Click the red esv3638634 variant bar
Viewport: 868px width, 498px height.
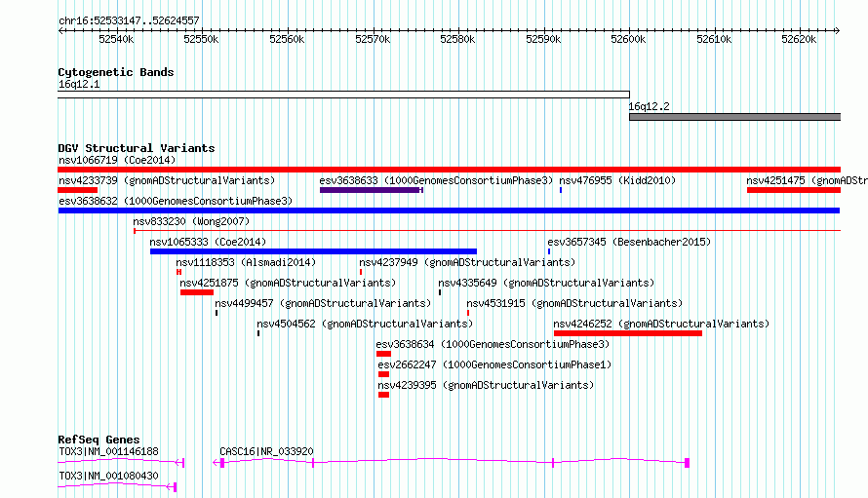click(x=383, y=354)
